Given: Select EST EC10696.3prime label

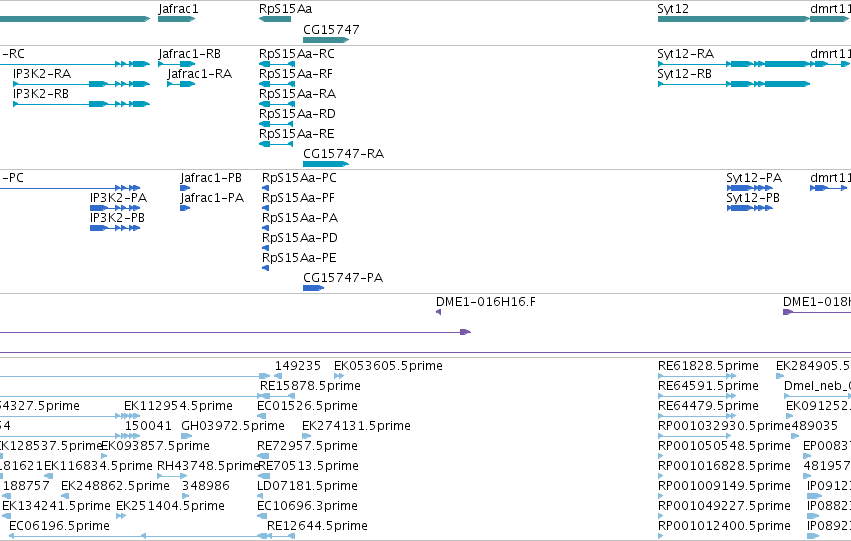Looking at the screenshot, I should point(307,506).
